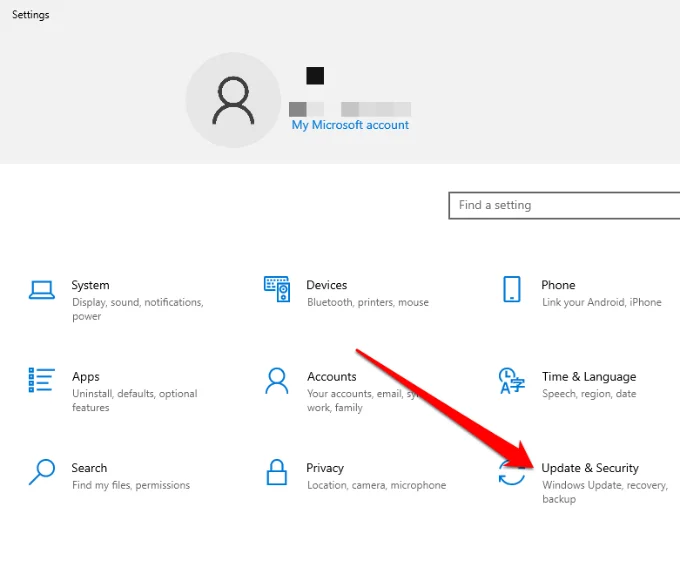
Task: Click the Phone icon
Action: click(x=511, y=290)
